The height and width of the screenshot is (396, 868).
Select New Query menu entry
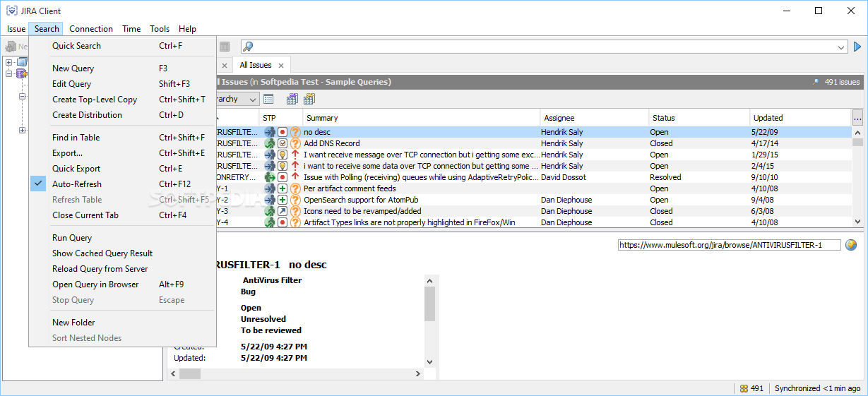click(121, 68)
